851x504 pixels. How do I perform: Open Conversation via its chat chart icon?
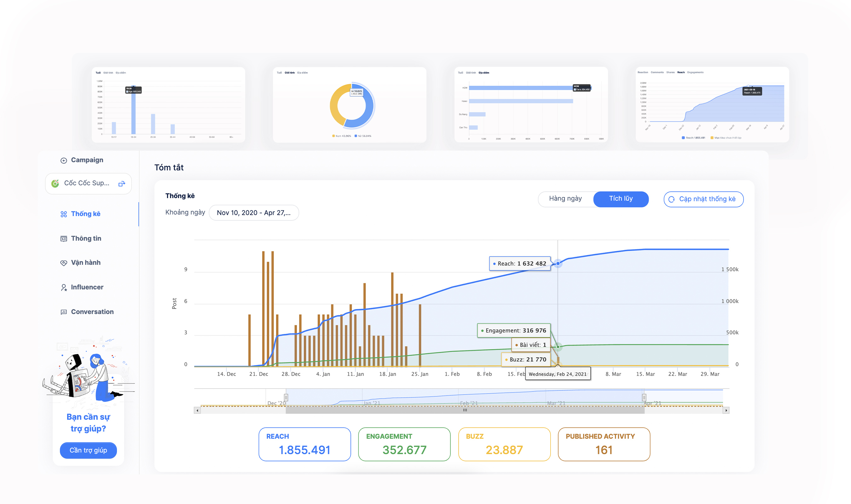(64, 312)
